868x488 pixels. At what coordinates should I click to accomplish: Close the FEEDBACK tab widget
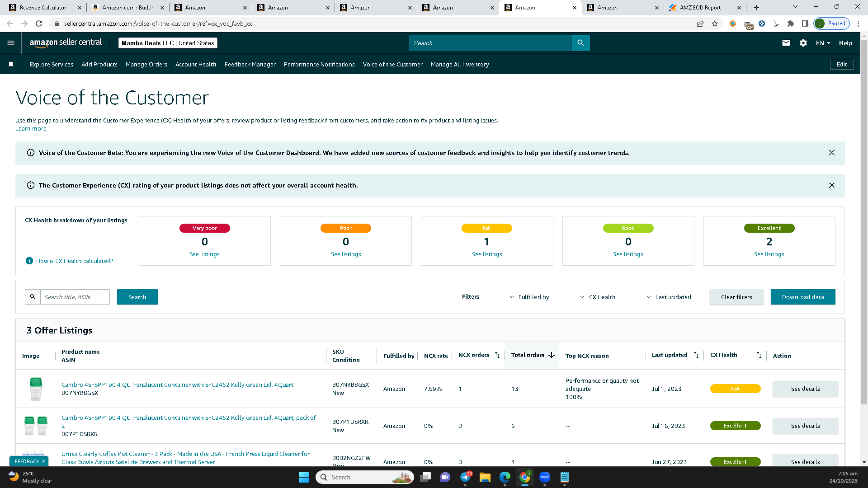pos(43,461)
